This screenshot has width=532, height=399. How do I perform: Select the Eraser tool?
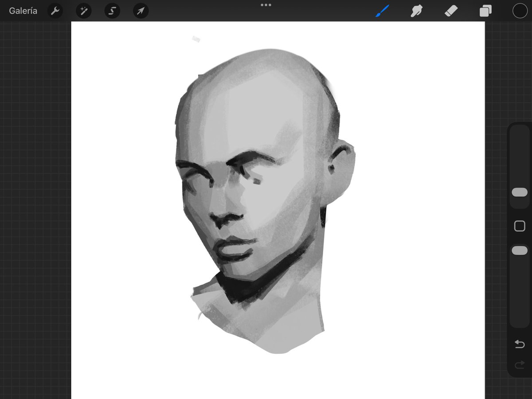pos(451,11)
